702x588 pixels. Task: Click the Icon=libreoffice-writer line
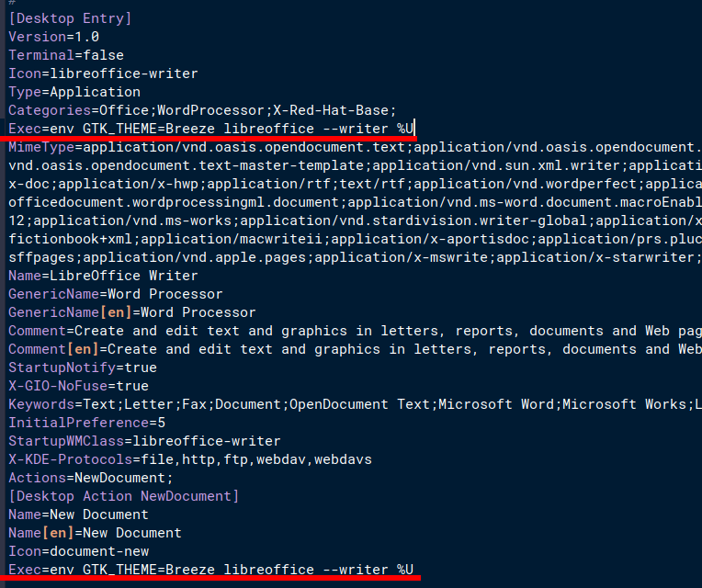[103, 73]
